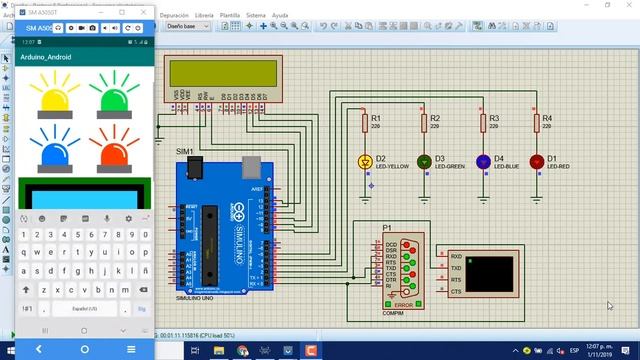This screenshot has width=640, height=360.
Task: Tap the backspace key on phone keyboard
Action: (x=143, y=290)
